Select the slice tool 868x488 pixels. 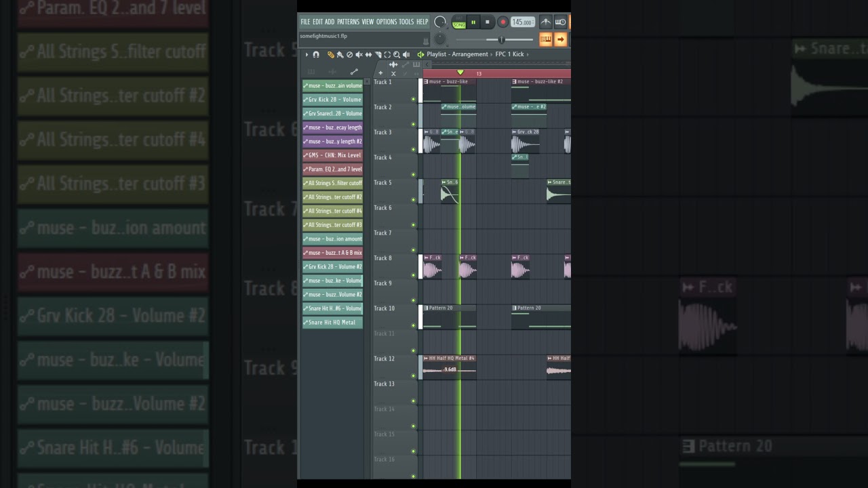click(378, 54)
